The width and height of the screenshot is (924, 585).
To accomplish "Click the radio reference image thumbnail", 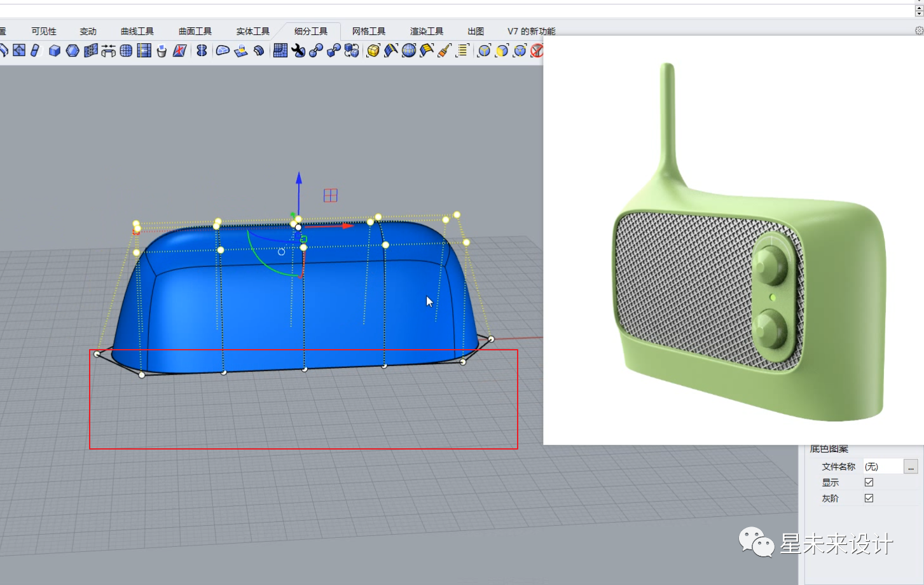I will click(x=733, y=240).
